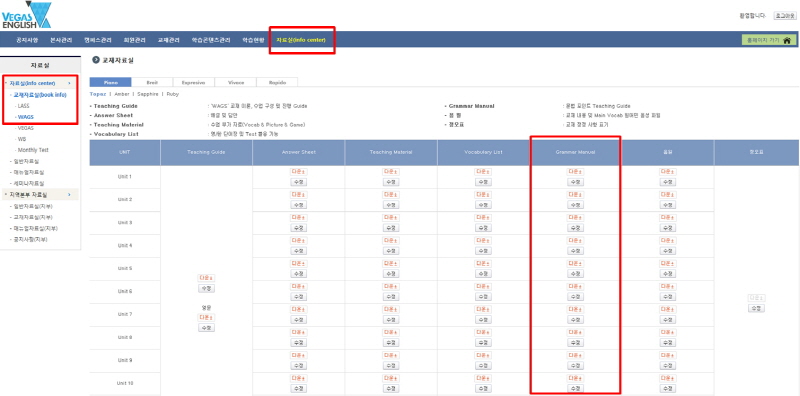The height and width of the screenshot is (396, 800).
Task: Switch to the Rapido tab
Action: pos(276,82)
